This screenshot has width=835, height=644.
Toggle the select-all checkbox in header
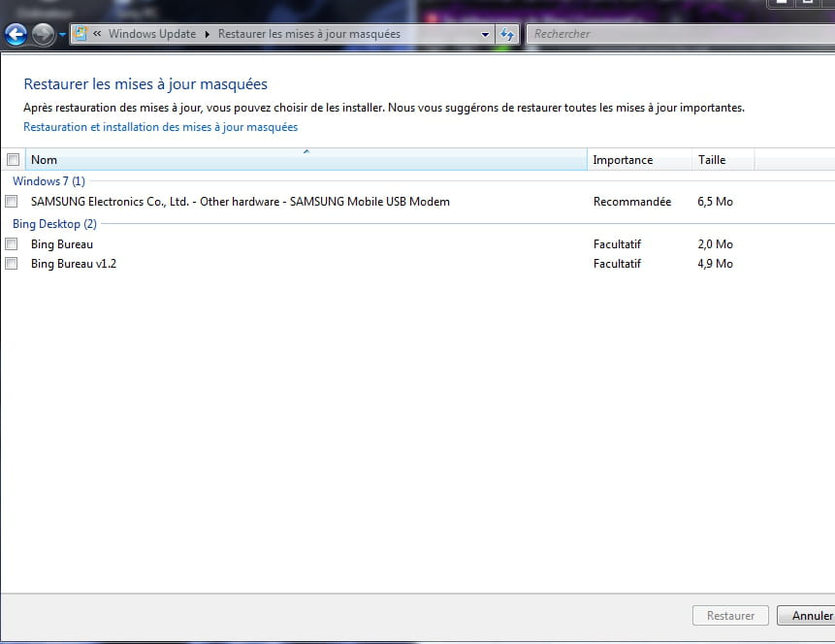tap(13, 160)
